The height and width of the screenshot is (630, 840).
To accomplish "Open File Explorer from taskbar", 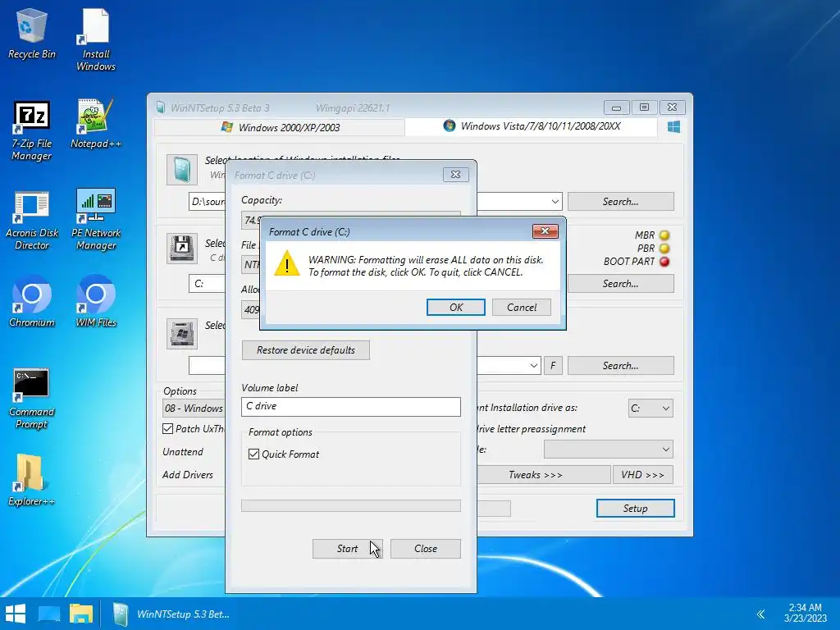I will click(81, 614).
